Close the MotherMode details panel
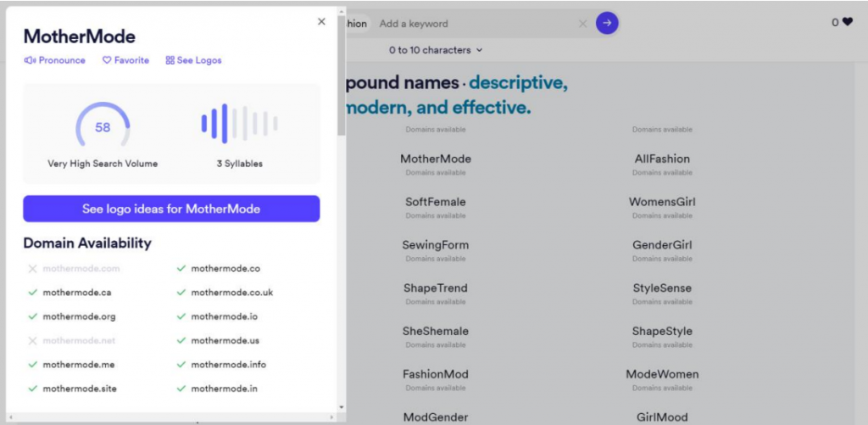 tap(321, 21)
